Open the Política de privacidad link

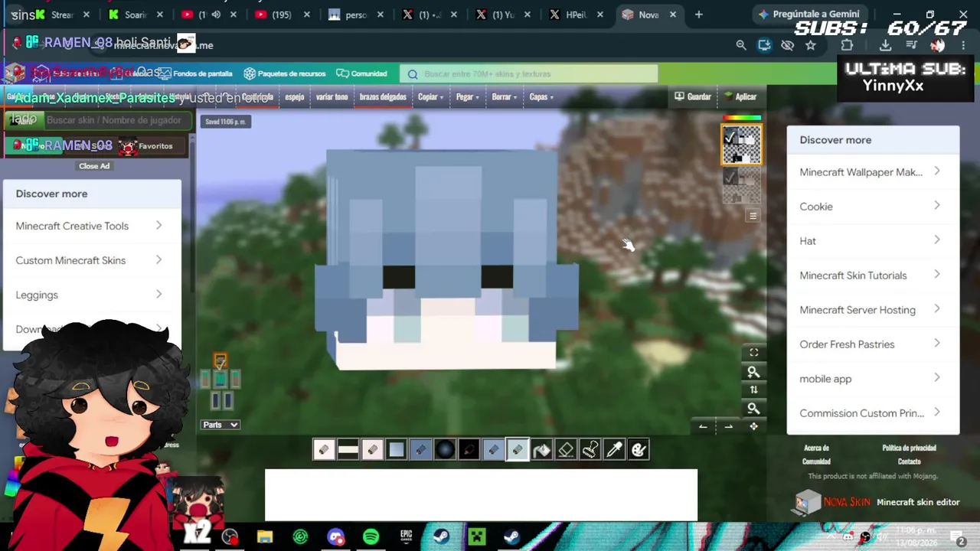[x=909, y=448]
